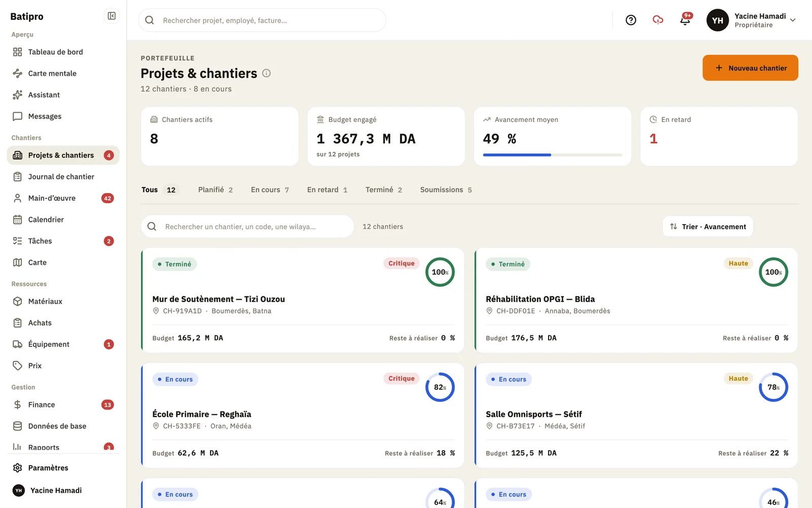Switch to the Planifié tab
This screenshot has width=812, height=508.
click(216, 190)
